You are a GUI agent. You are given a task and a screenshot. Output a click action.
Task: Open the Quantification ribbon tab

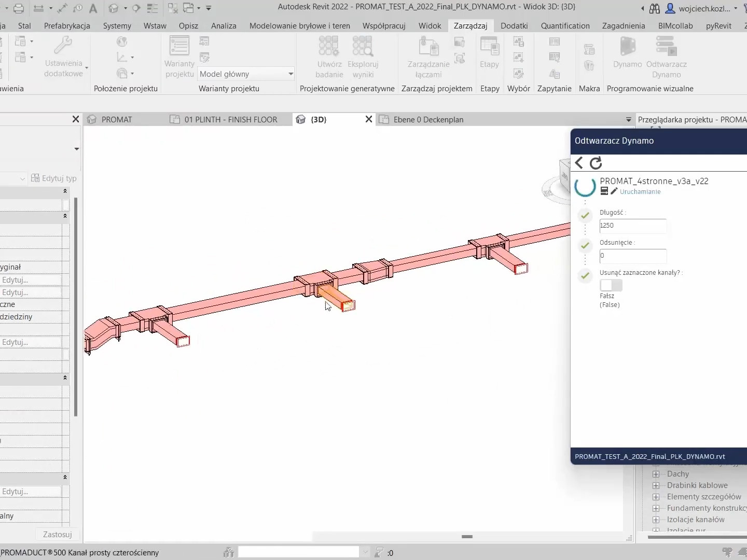[x=565, y=25]
